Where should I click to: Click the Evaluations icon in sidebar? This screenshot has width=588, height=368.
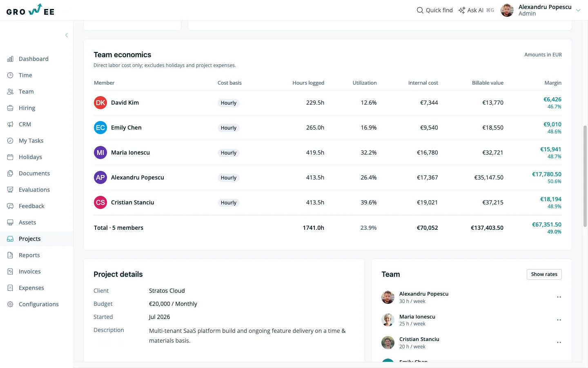(x=10, y=190)
